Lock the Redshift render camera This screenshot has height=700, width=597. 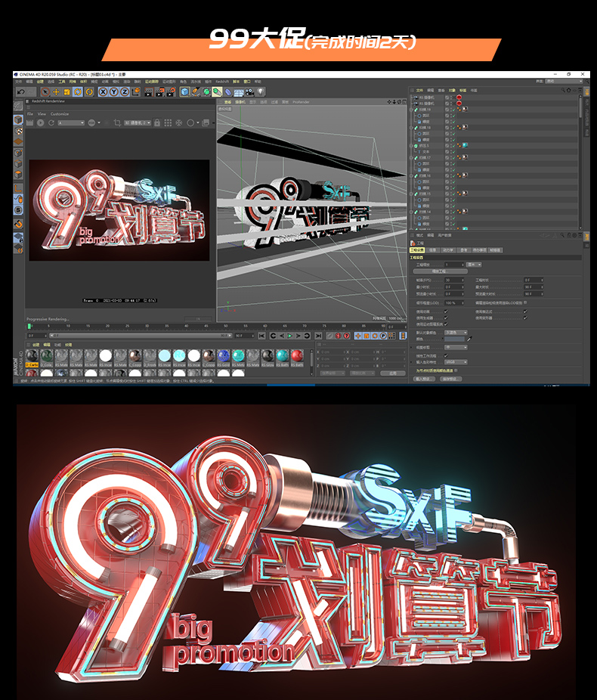pyautogui.click(x=157, y=122)
